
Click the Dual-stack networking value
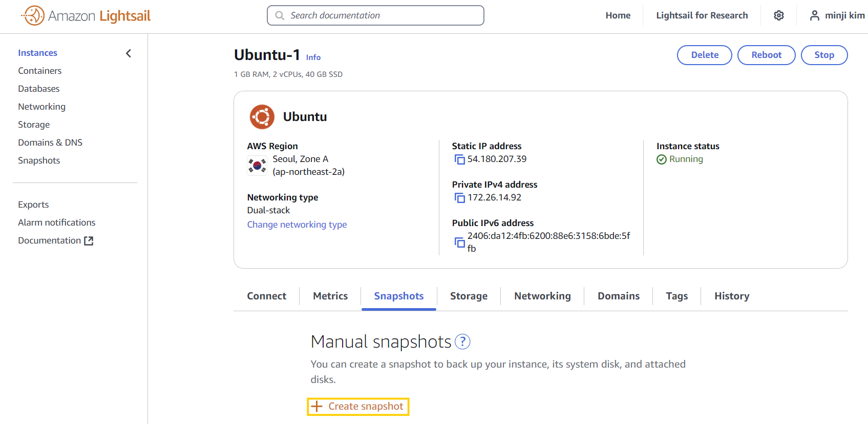click(268, 210)
